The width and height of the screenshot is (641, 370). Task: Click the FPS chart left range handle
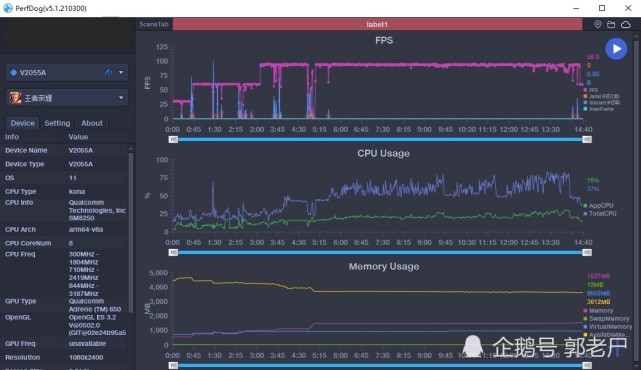click(x=173, y=139)
